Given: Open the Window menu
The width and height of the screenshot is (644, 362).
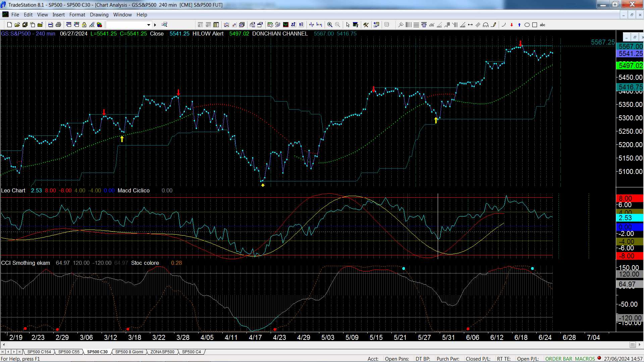Looking at the screenshot, I should (x=122, y=15).
